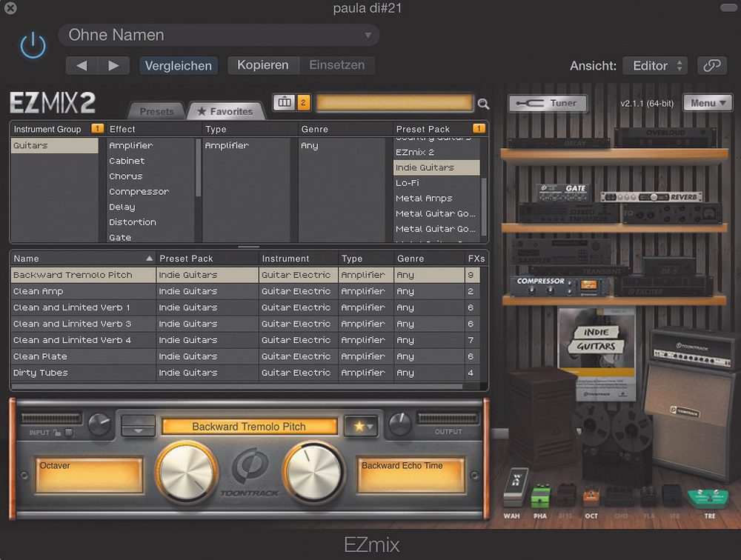Viewport: 741px width, 560px height.
Task: Click the Kopieren button
Action: [x=263, y=65]
